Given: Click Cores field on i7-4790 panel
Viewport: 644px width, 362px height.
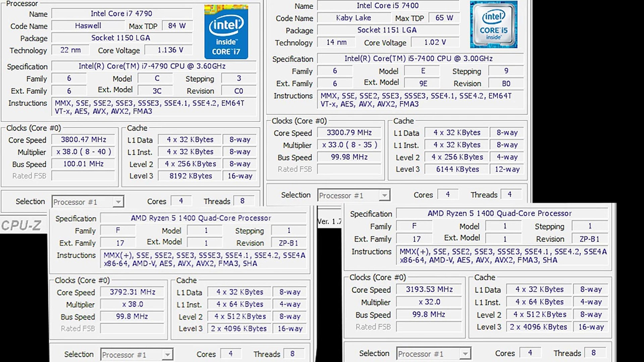Looking at the screenshot, I should click(x=181, y=201).
